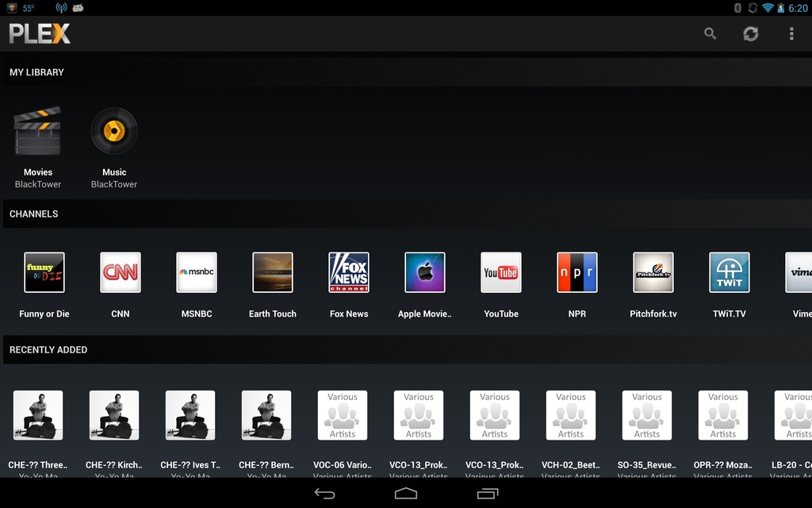Screen dimensions: 812x508
Task: Tap the battery status icon
Action: [x=780, y=8]
